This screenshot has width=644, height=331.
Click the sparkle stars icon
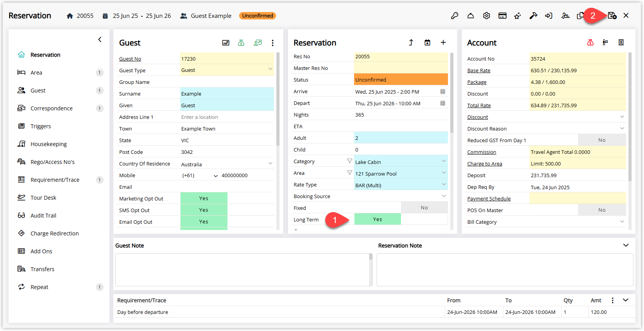[517, 16]
